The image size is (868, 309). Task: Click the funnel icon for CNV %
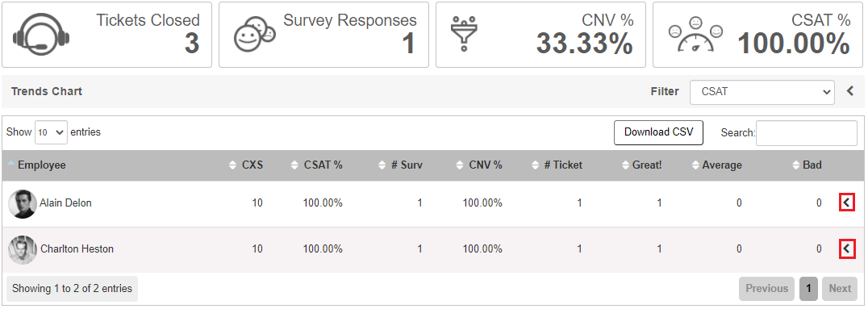[x=464, y=32]
